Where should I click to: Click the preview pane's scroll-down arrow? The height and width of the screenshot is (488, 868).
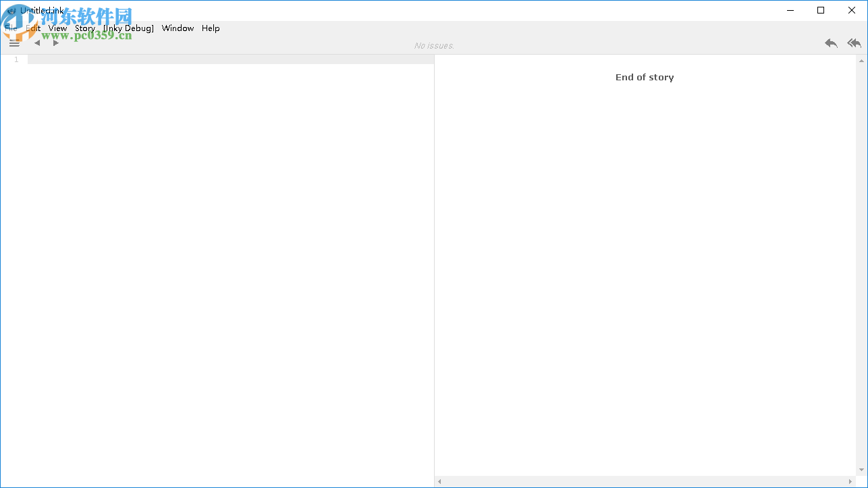[861, 470]
